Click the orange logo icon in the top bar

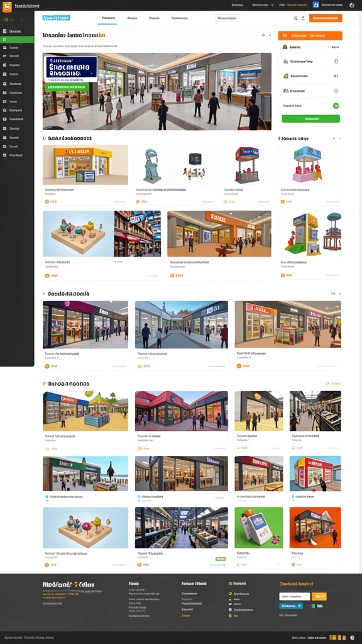coord(7,6)
